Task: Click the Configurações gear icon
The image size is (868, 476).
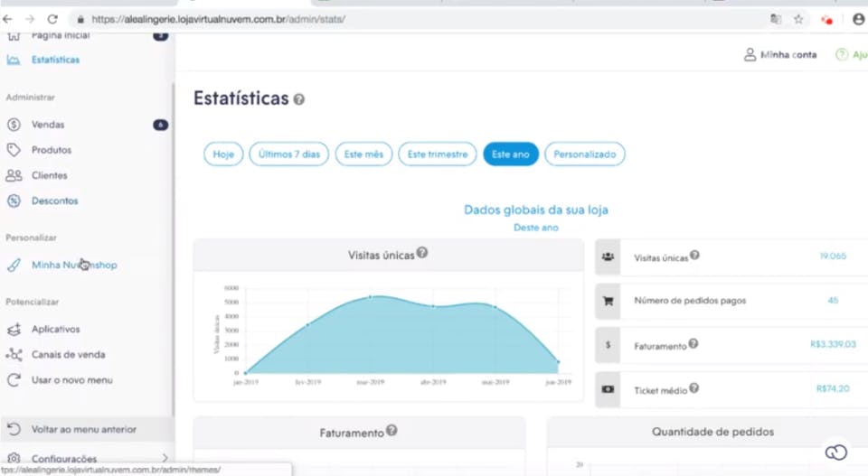Action: 14,458
